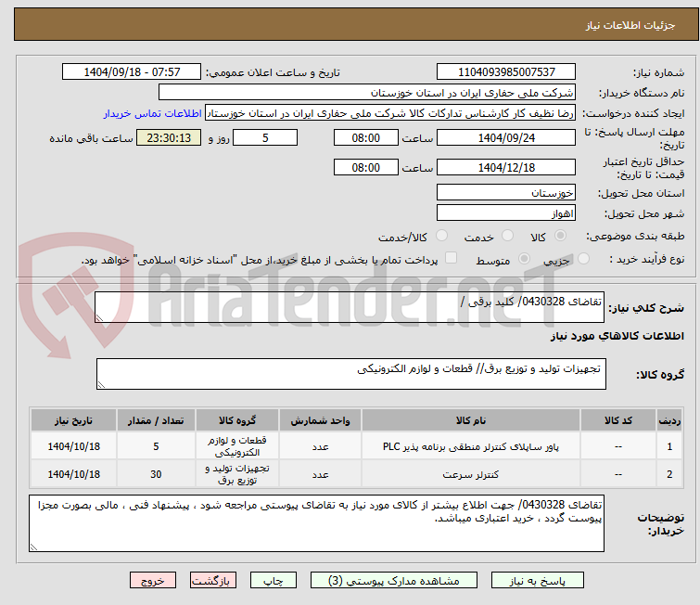The height and width of the screenshot is (605, 700).
Task: Click the تعداد / مقدار column header
Action: (156, 420)
